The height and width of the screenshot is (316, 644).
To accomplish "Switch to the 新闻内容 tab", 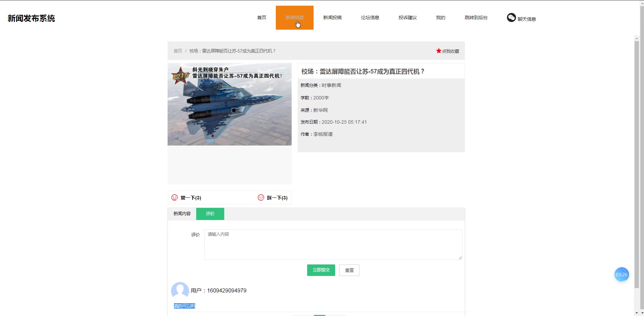I will coord(182,214).
